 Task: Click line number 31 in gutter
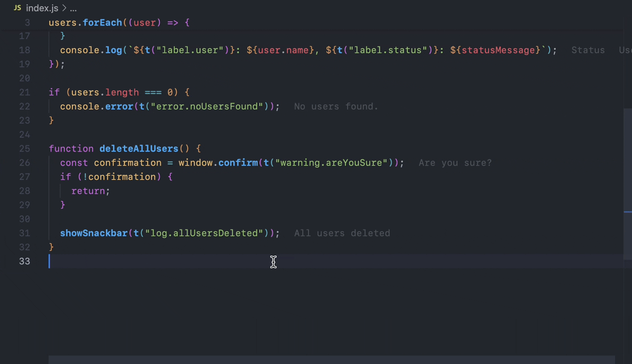pyautogui.click(x=24, y=233)
